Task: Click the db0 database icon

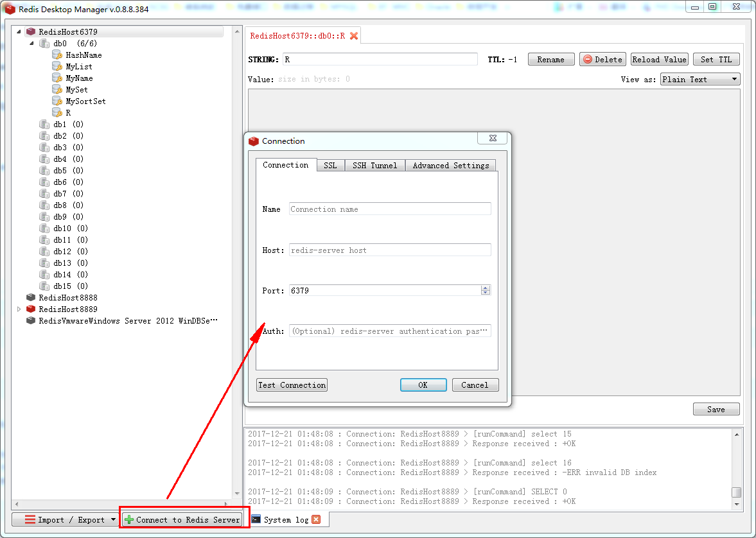Action: tap(44, 44)
